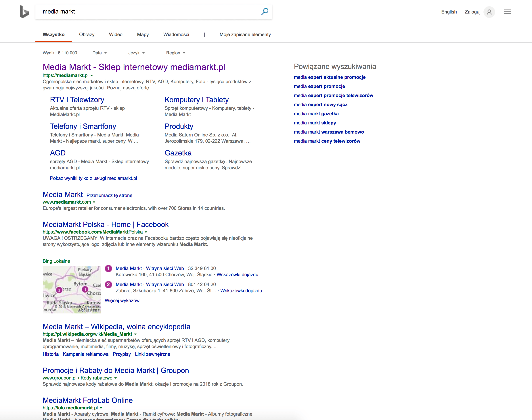
Task: Open Witryna sieci Web for Chorzów store
Action: 165,268
